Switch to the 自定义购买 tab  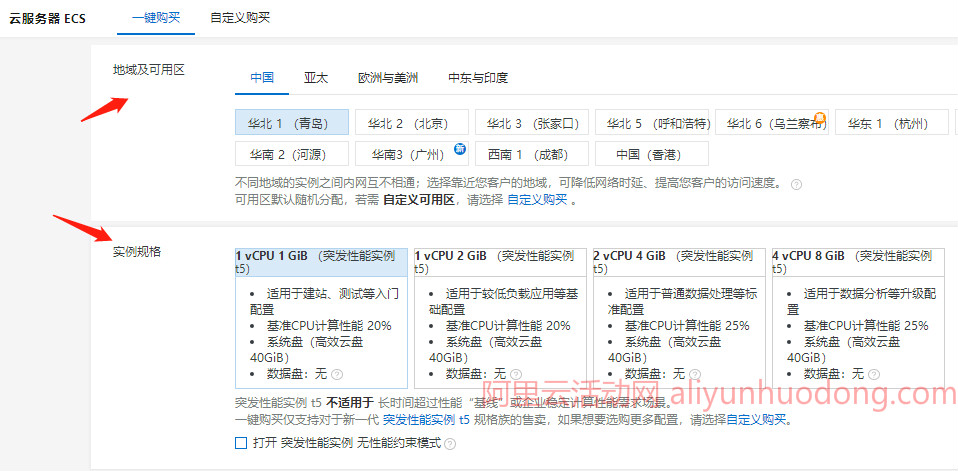(x=240, y=17)
